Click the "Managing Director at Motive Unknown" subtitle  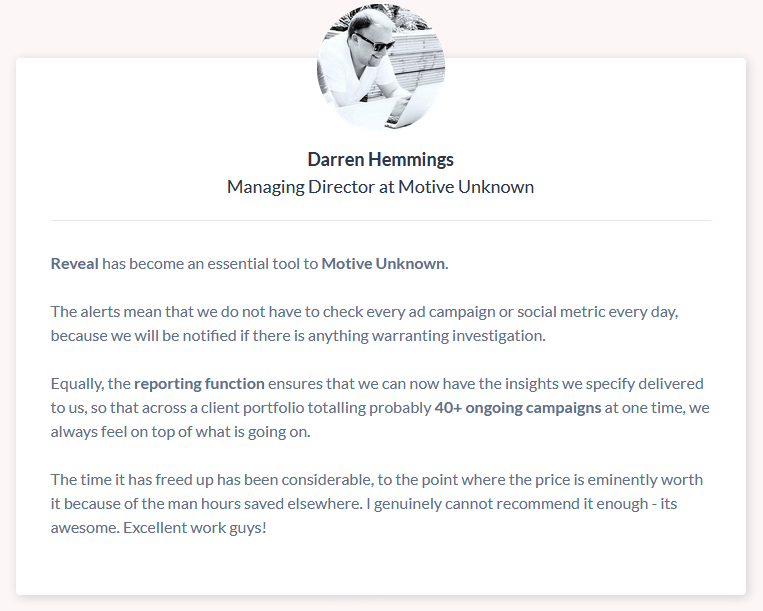tap(380, 187)
